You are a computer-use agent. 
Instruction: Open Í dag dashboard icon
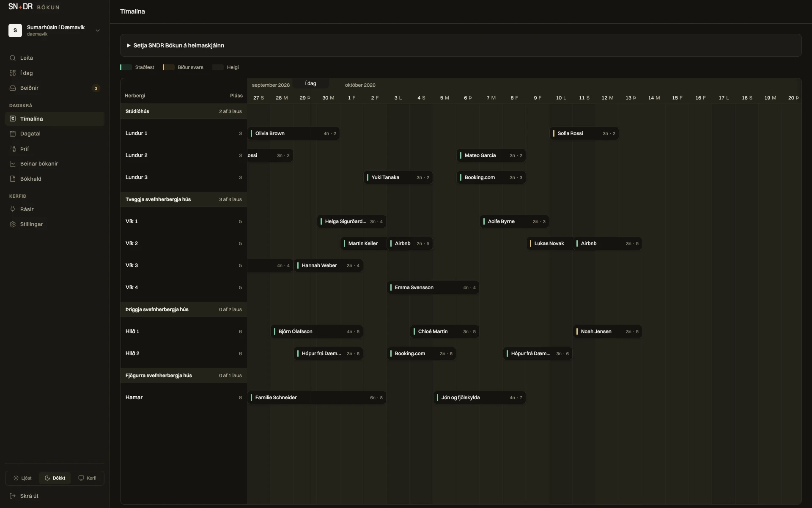[13, 73]
